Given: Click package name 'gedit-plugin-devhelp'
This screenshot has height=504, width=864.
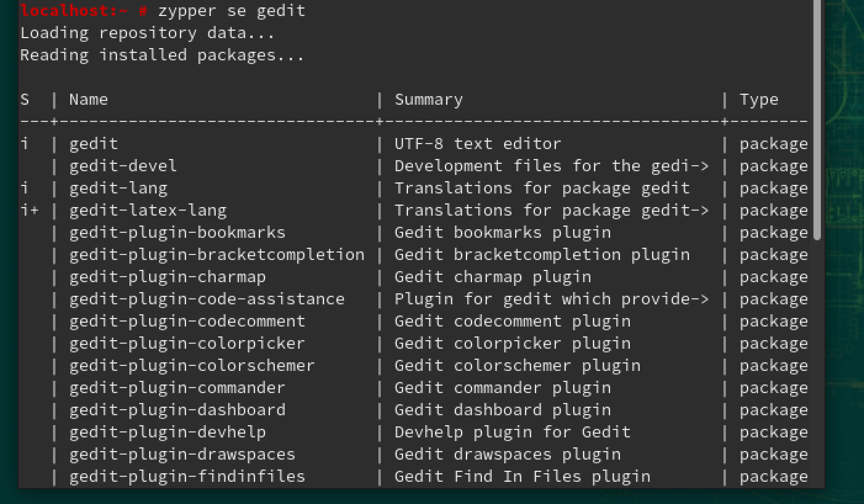Looking at the screenshot, I should 168,433.
